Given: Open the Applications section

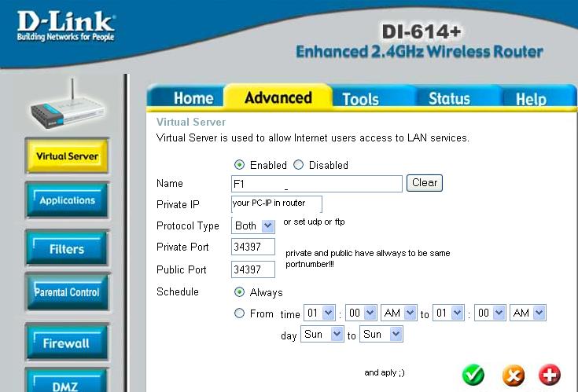Looking at the screenshot, I should pos(67,200).
